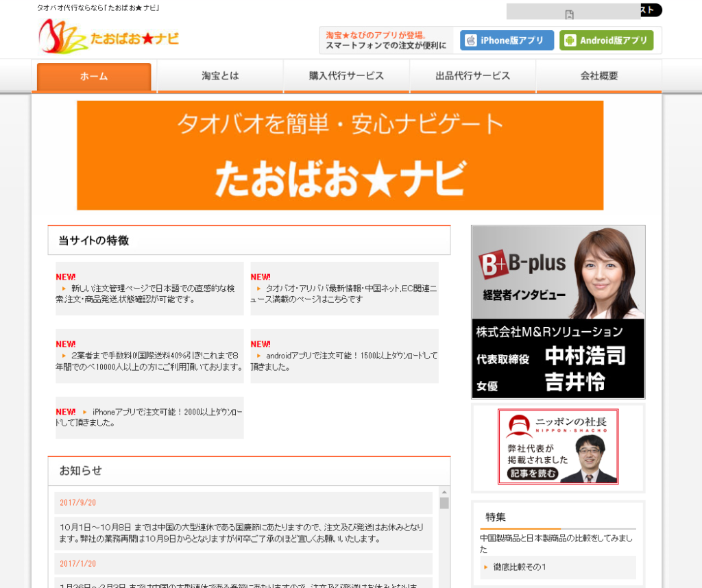The height and width of the screenshot is (588, 702).
Task: Click the news box scrollbar up arrow
Action: pos(444,492)
